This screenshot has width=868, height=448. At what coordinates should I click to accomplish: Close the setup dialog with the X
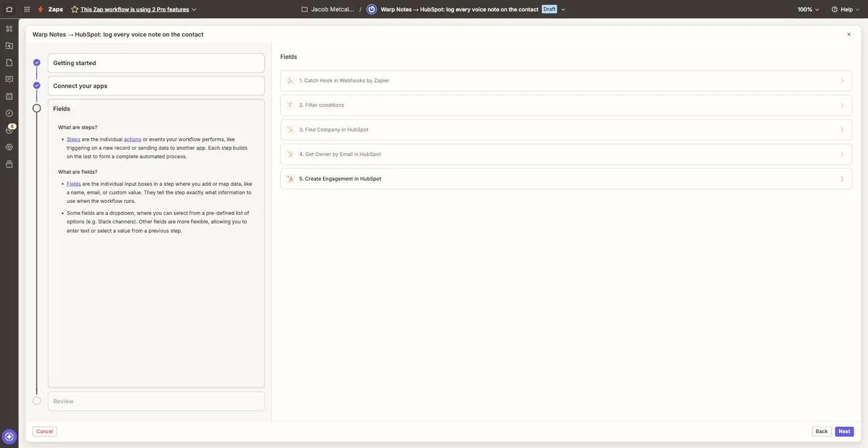849,35
